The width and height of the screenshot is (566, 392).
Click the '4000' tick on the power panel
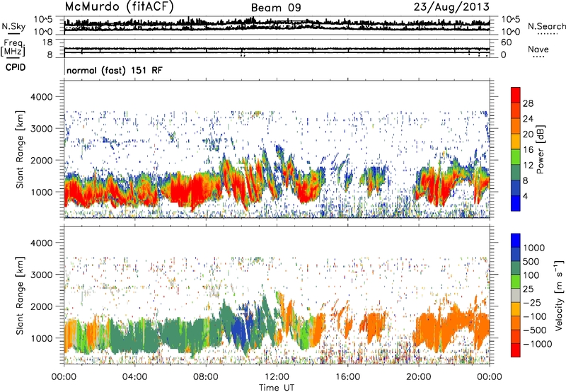coord(43,97)
